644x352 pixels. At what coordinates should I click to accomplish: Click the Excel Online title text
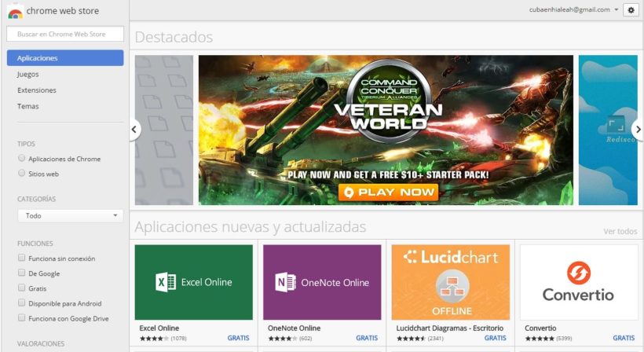[x=159, y=328]
